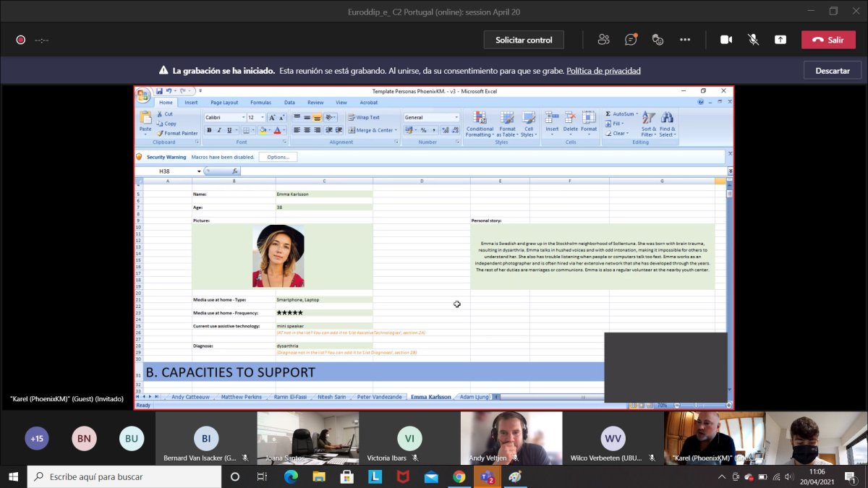The height and width of the screenshot is (488, 868).
Task: Open the Page Layout ribbon tab
Action: [x=224, y=103]
